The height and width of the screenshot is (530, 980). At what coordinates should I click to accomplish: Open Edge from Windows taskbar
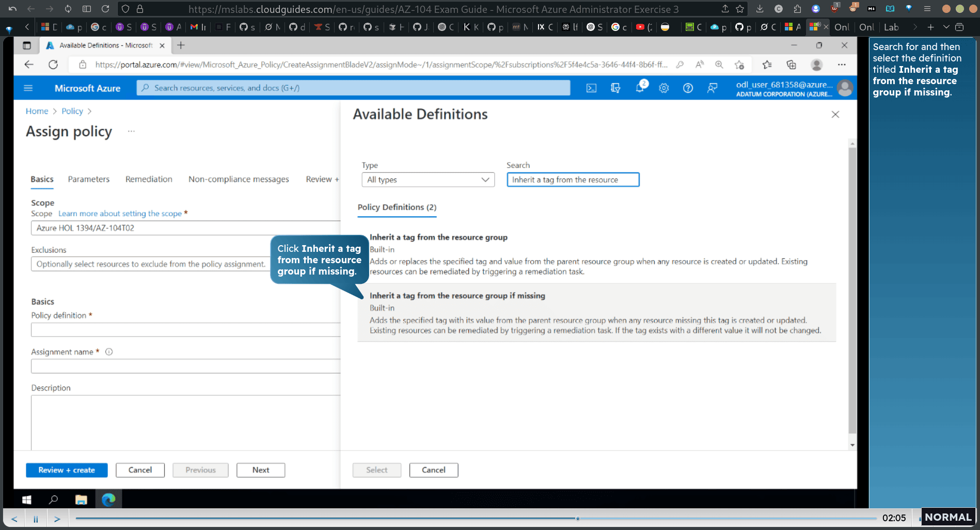pyautogui.click(x=108, y=500)
